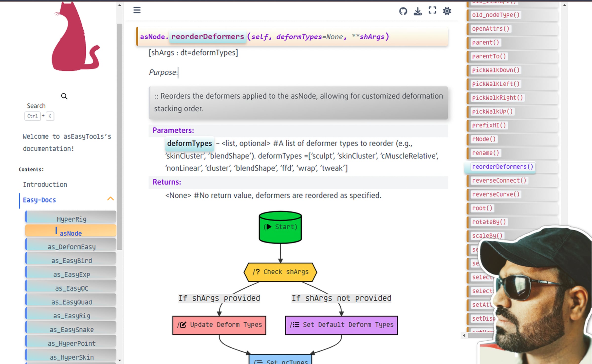Left arrow on TOC horizontal scrollbar

pyautogui.click(x=464, y=335)
